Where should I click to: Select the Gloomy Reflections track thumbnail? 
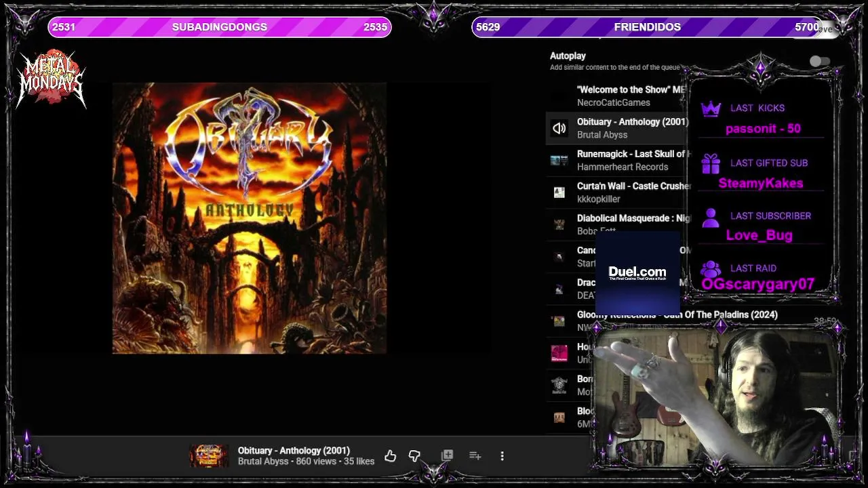click(559, 321)
